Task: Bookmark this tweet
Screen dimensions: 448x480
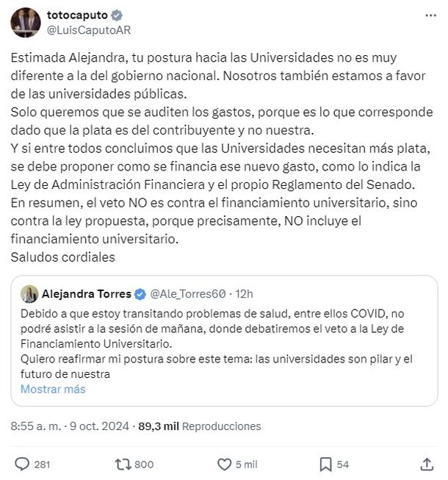Action: [x=325, y=464]
